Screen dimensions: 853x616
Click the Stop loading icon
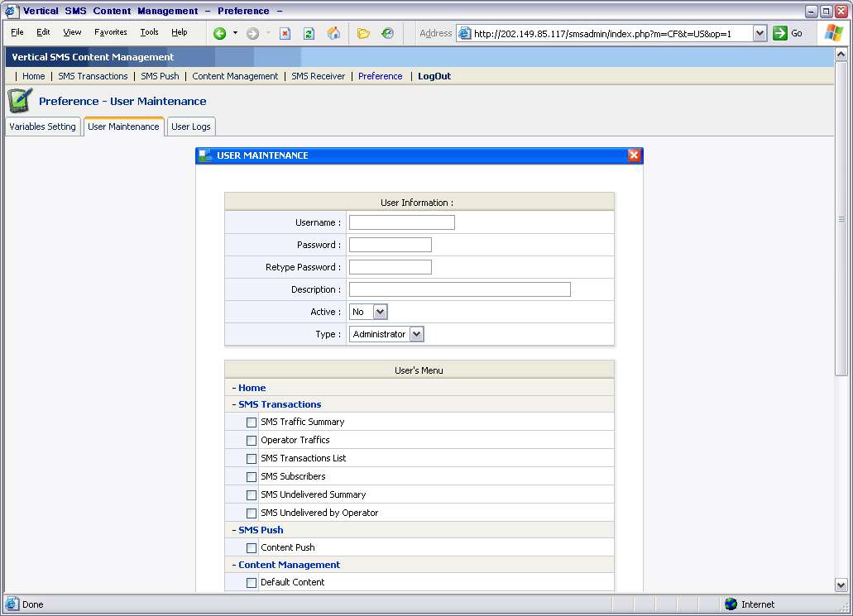pyautogui.click(x=285, y=33)
